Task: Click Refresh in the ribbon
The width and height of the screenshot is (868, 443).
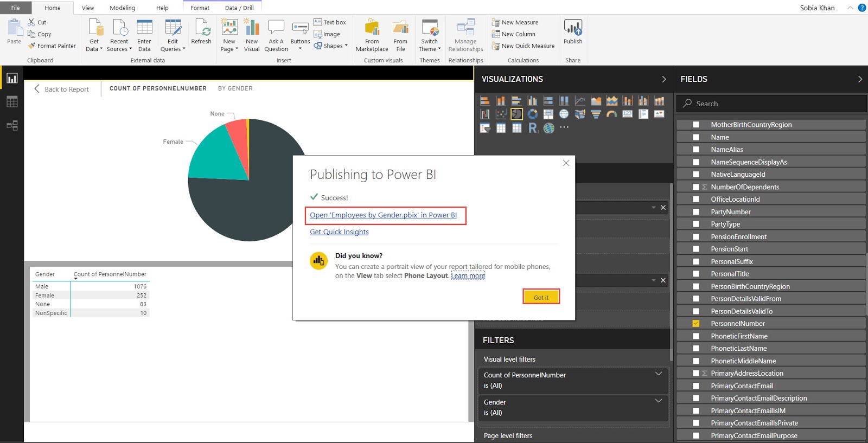Action: [201, 32]
